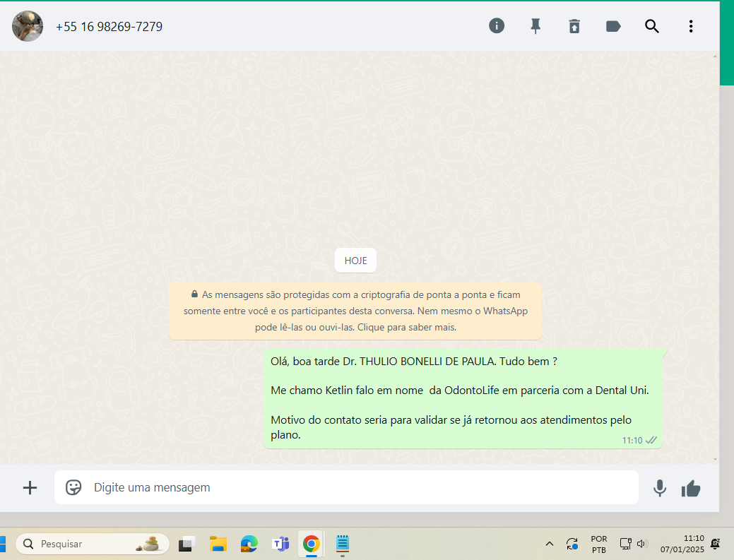Open contact info icon in chat header
The height and width of the screenshot is (560, 734).
(x=497, y=25)
